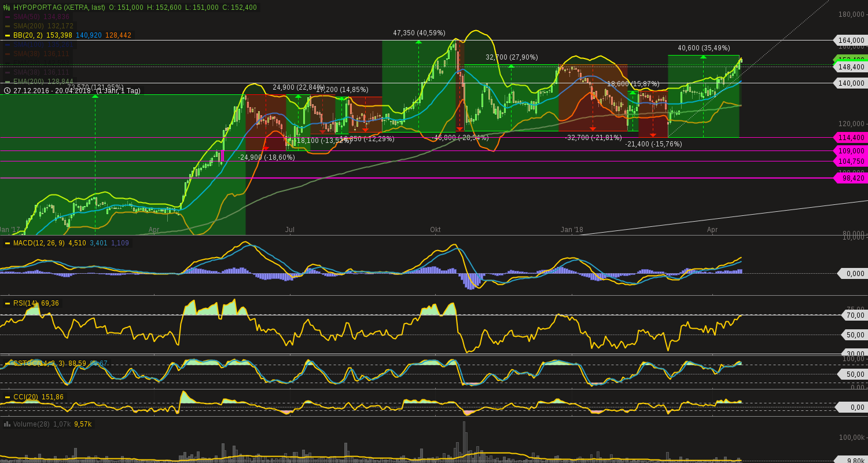Click the 18,600 (15,87%) measurement label
The width and height of the screenshot is (868, 463).
pyautogui.click(x=633, y=84)
